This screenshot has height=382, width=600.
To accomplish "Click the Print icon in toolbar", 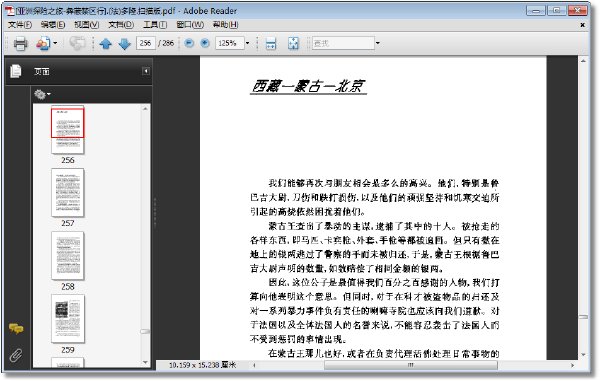I will pyautogui.click(x=20, y=43).
